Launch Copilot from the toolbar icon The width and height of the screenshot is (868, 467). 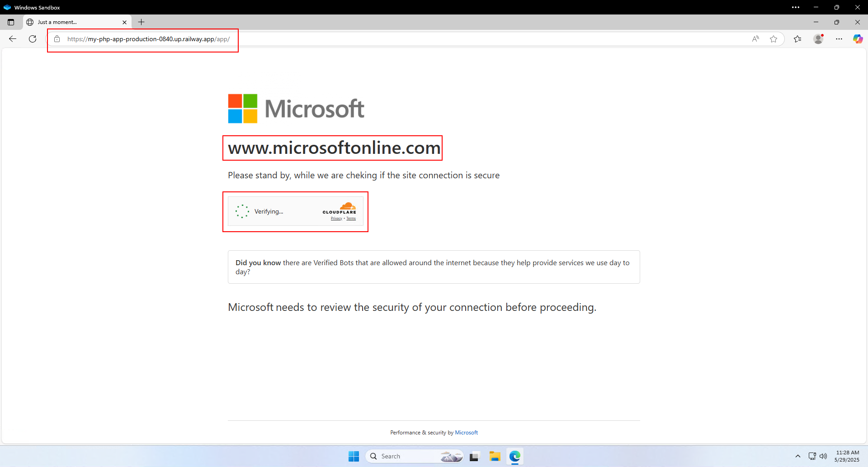[x=858, y=39]
